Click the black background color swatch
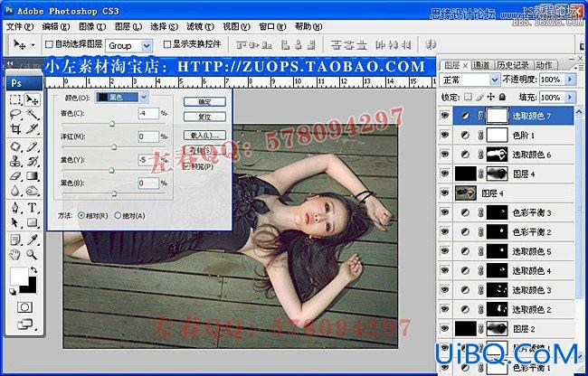The width and height of the screenshot is (588, 376). tap(31, 287)
